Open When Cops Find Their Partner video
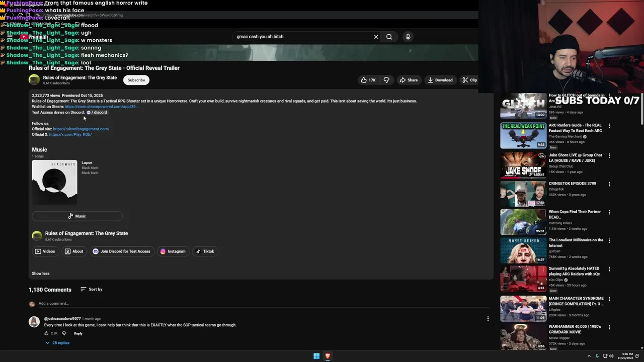Screen dimensions: 644x362 (x=523, y=222)
